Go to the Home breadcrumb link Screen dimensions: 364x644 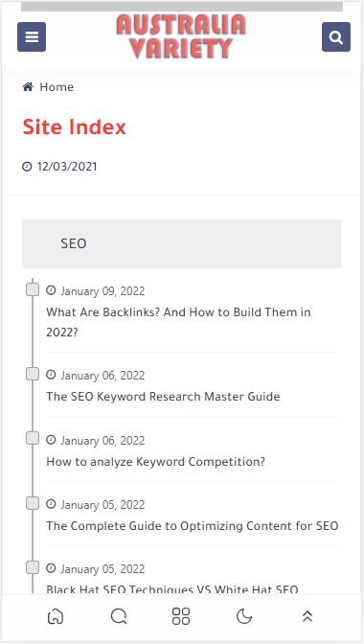(57, 87)
